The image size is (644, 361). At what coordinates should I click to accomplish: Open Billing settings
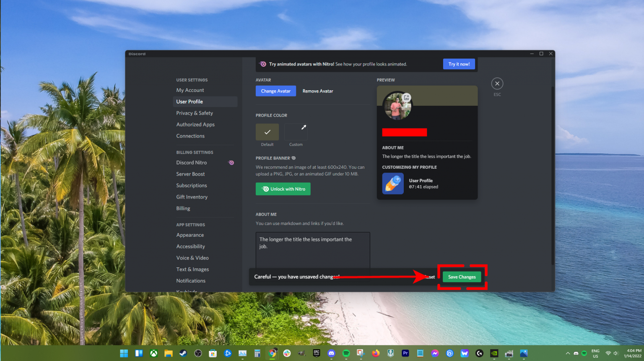click(205, 209)
